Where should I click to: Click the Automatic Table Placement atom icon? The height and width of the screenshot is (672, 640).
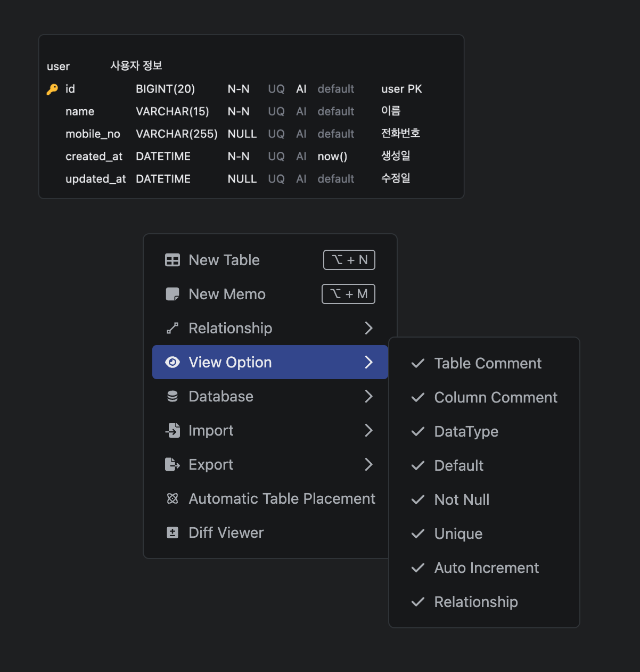click(173, 498)
